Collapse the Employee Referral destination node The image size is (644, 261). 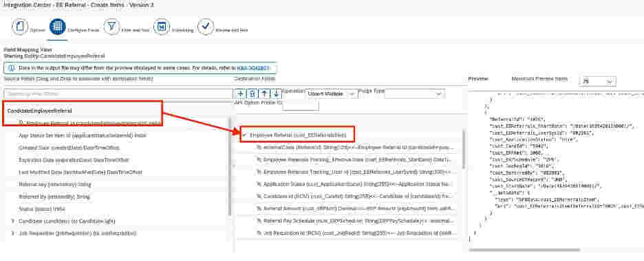coord(244,135)
